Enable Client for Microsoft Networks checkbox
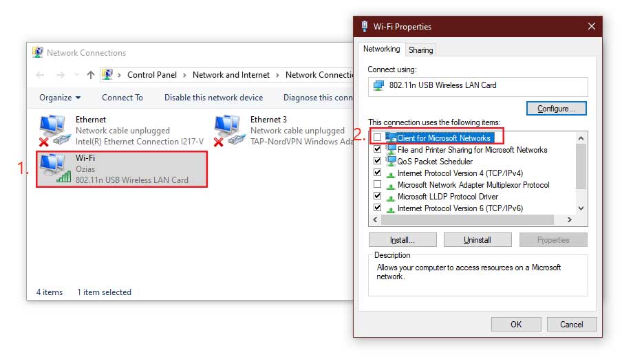 tap(378, 137)
